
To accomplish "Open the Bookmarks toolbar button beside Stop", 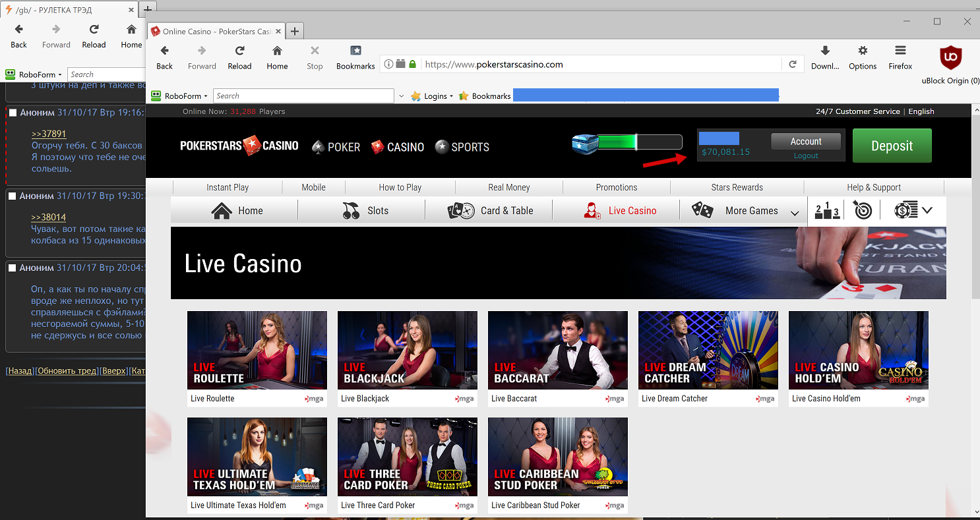I will pyautogui.click(x=355, y=57).
